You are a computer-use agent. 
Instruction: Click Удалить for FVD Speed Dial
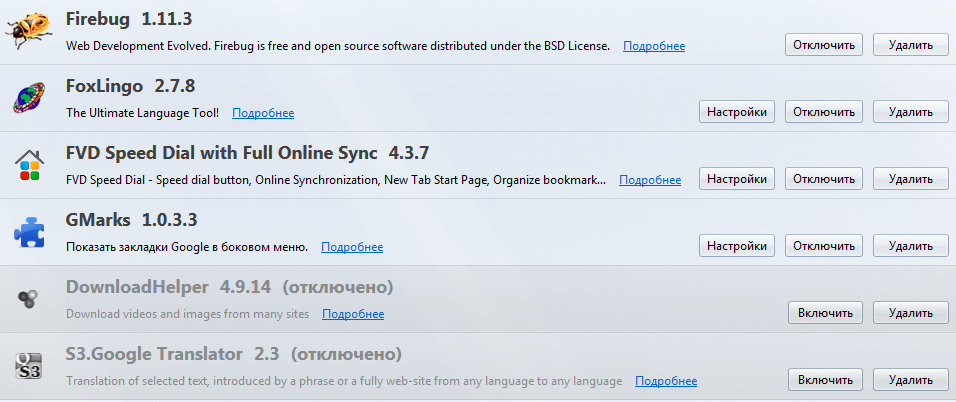click(x=911, y=179)
